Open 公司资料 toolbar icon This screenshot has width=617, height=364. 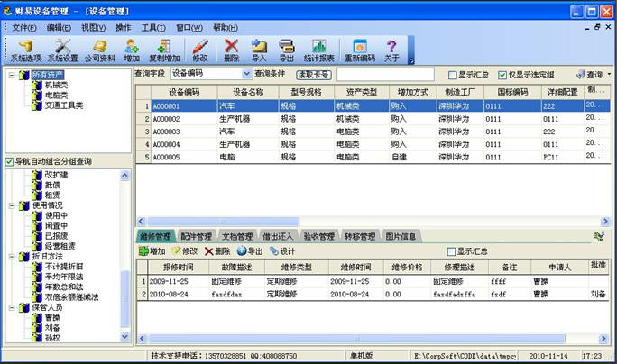(x=100, y=50)
